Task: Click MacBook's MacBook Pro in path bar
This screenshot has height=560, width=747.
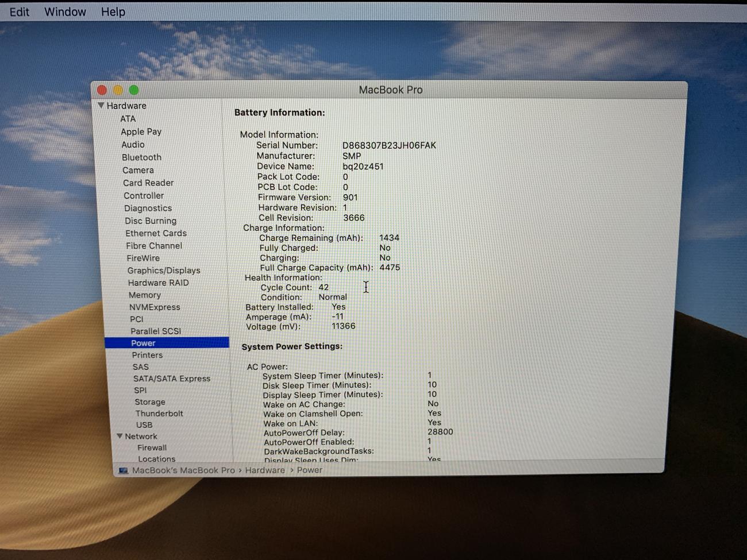Action: (183, 470)
